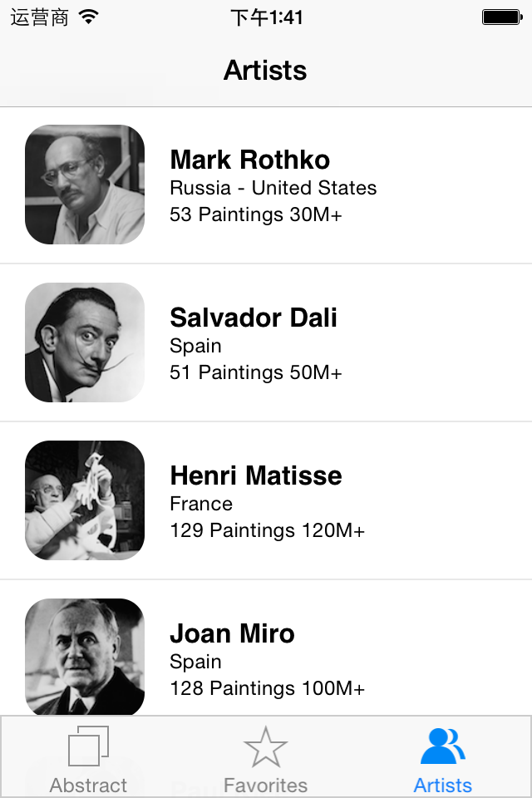532x798 pixels.
Task: Open Mark Rothko's portrait photo
Action: click(x=85, y=185)
